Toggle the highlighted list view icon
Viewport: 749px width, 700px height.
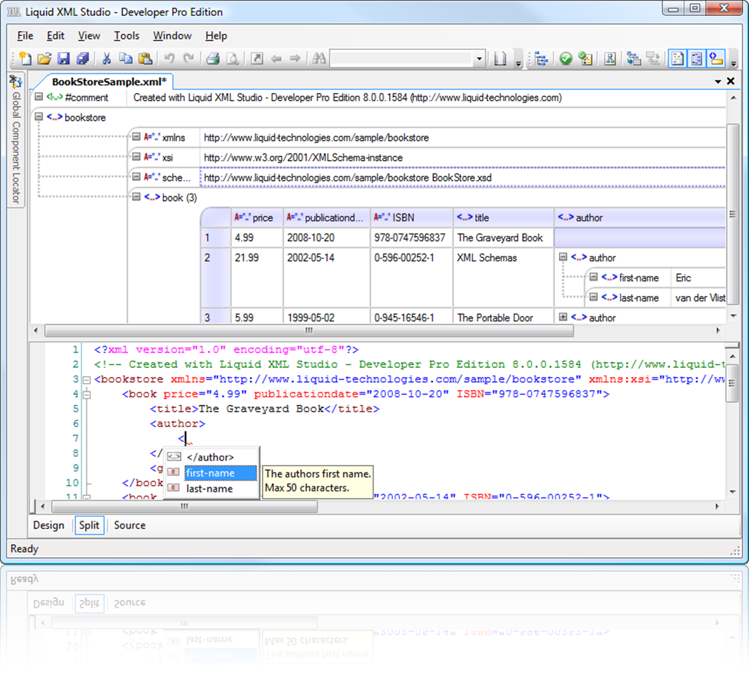point(697,58)
